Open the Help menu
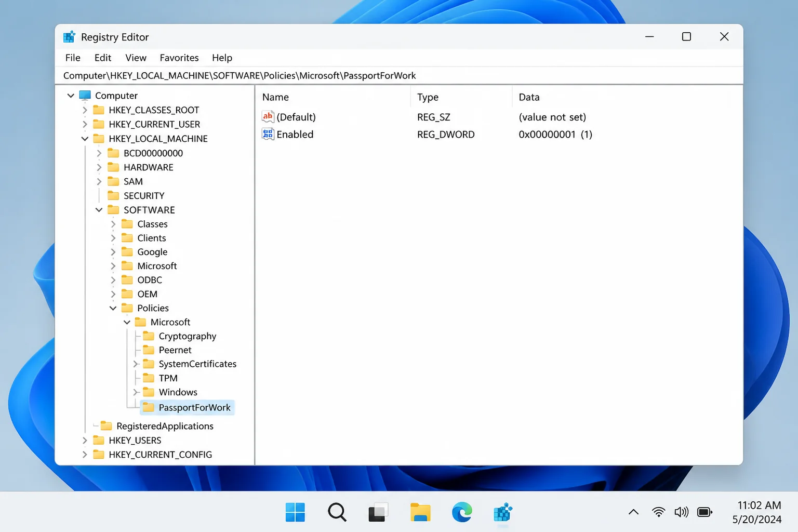The image size is (798, 532). click(x=222, y=58)
